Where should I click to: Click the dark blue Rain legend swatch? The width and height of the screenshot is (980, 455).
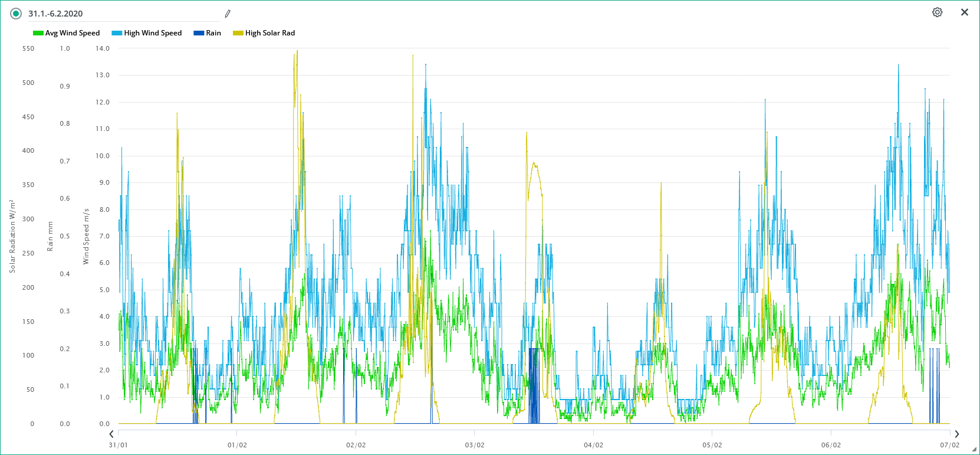click(199, 33)
